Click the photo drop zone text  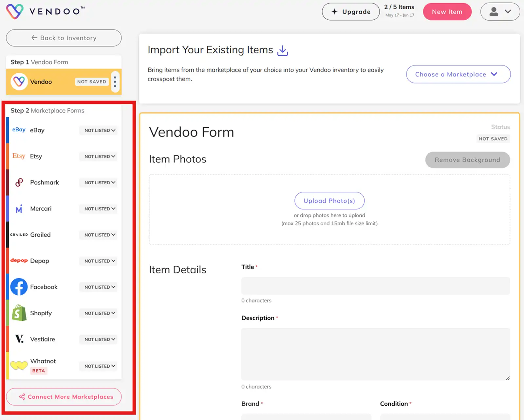pos(329,219)
